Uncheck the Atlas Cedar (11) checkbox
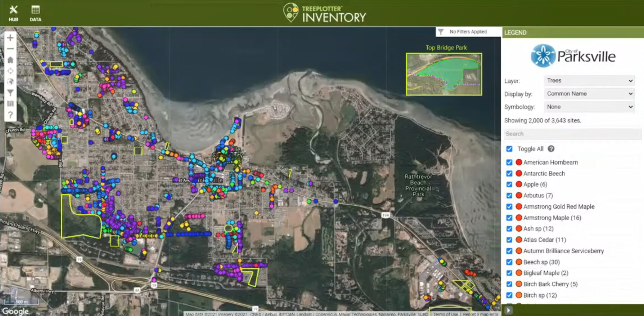 coord(509,240)
